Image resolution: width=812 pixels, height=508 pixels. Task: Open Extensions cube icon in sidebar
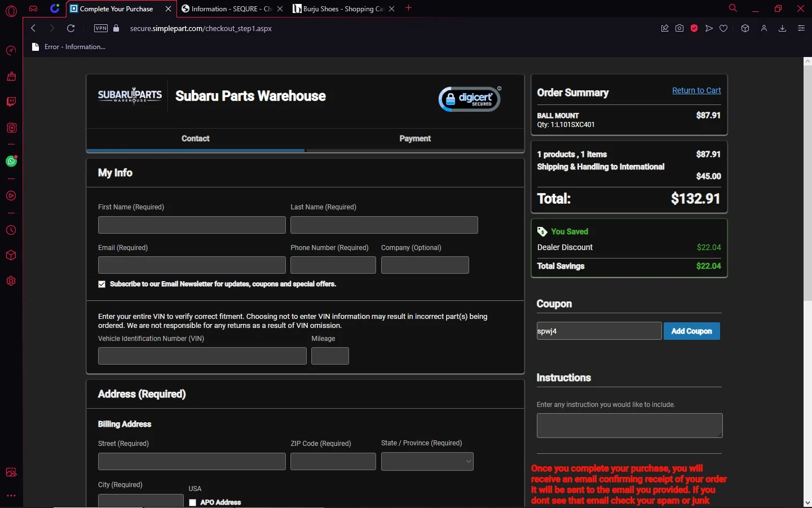(x=11, y=255)
